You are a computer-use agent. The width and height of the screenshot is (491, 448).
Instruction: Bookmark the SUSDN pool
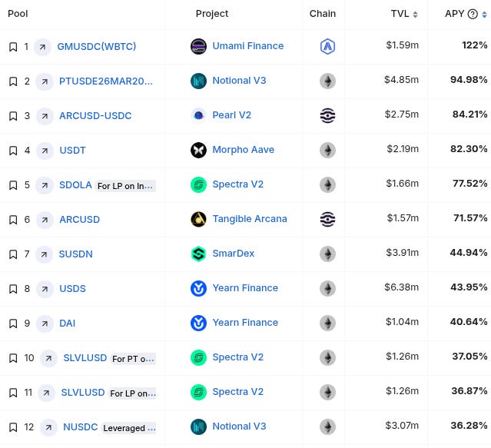[x=13, y=254]
